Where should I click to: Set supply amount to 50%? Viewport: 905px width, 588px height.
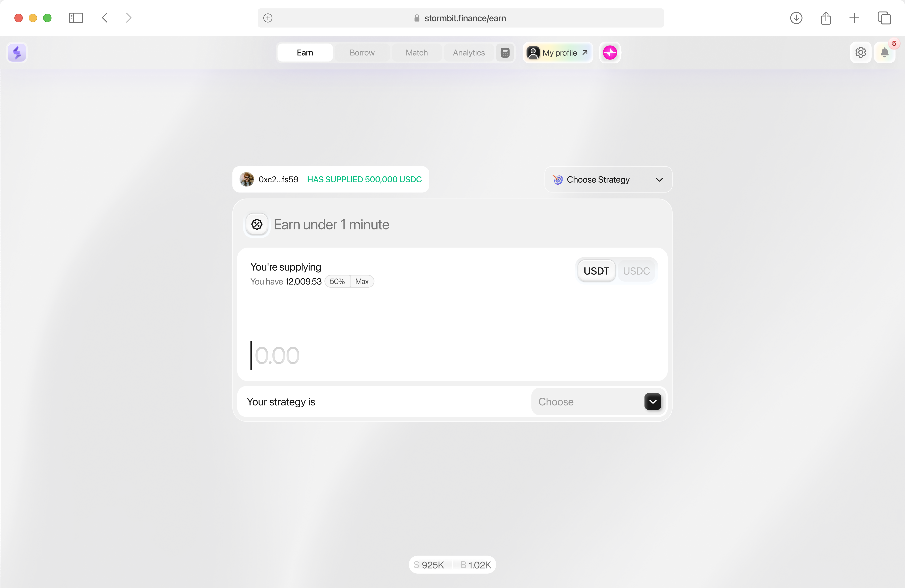coord(337,281)
